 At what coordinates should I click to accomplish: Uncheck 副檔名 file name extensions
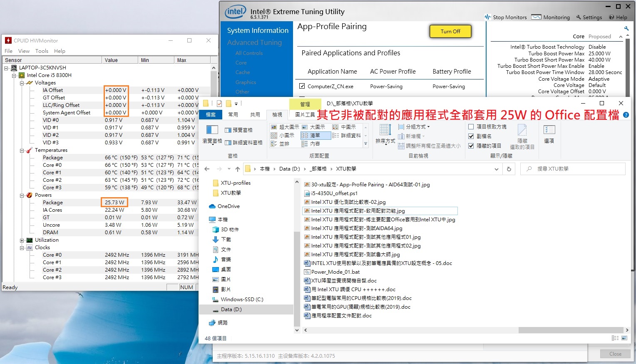click(471, 136)
